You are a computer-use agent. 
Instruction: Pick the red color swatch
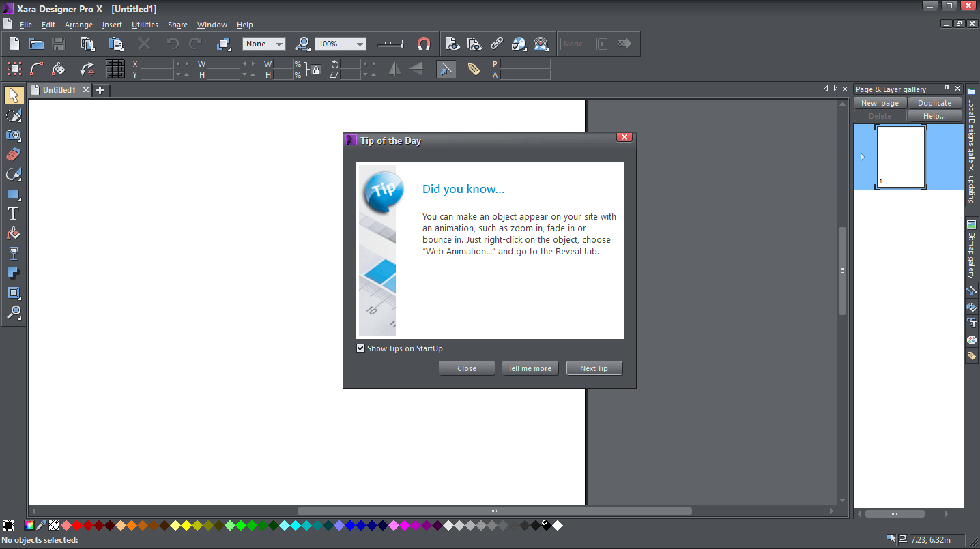click(77, 525)
